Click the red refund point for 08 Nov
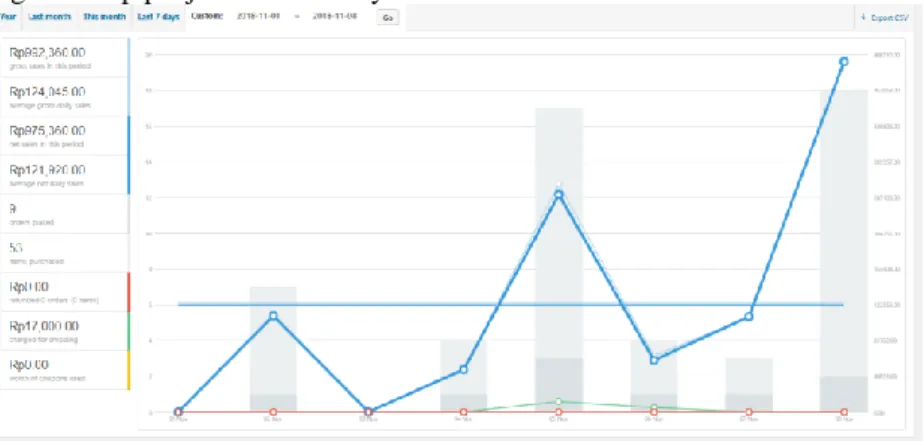 pyautogui.click(x=844, y=412)
